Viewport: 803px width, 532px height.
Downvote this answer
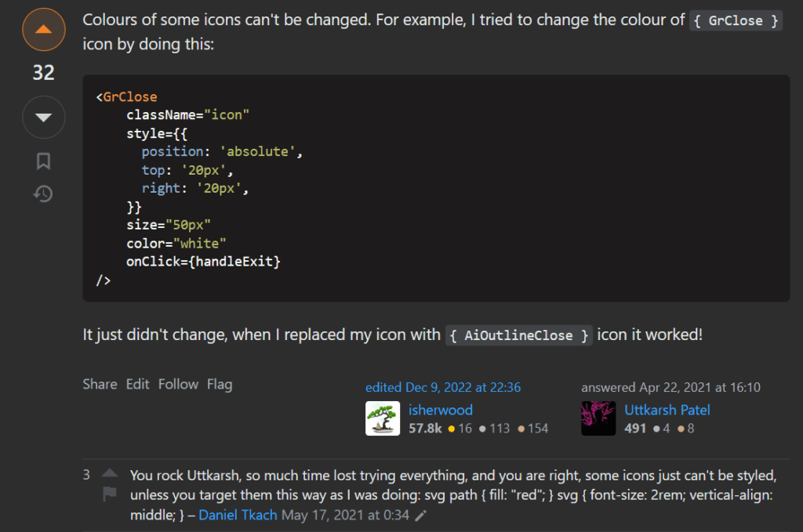43,117
